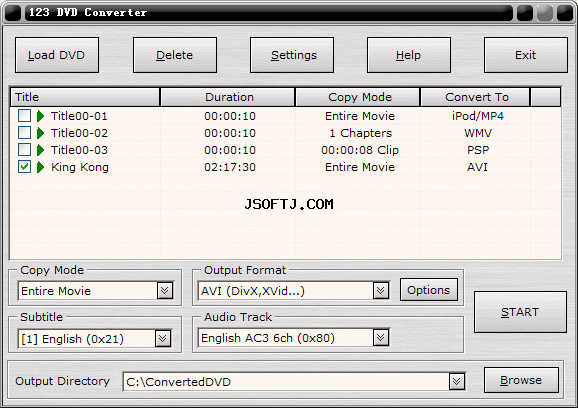Screen dimensions: 578x408
Task: Click the C:\ConvertedDVD output path field
Action: (x=294, y=381)
